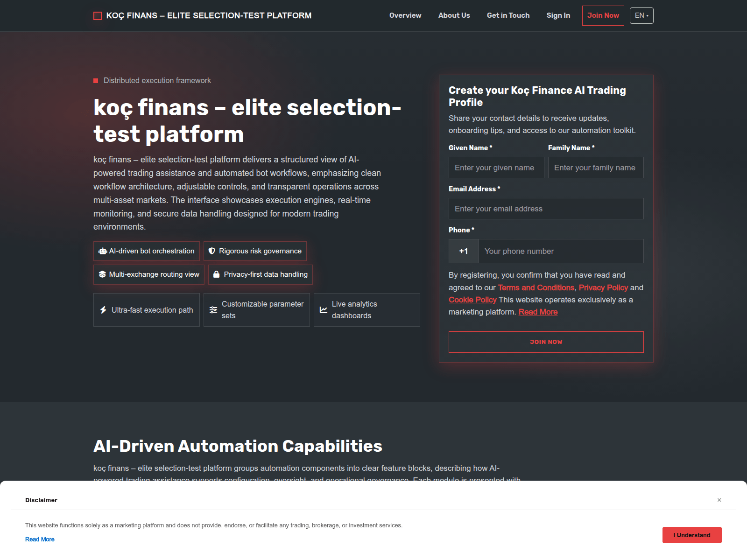Go to About Us in navigation
The image size is (747, 560).
click(454, 15)
